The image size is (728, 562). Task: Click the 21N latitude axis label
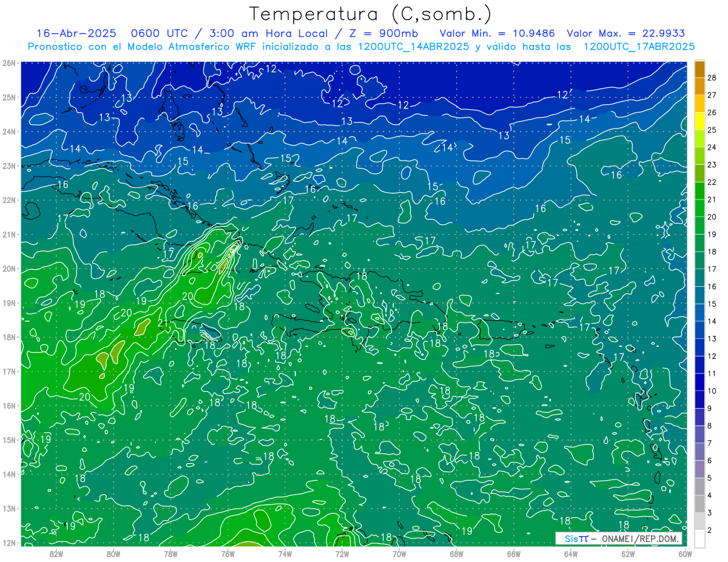[x=8, y=234]
